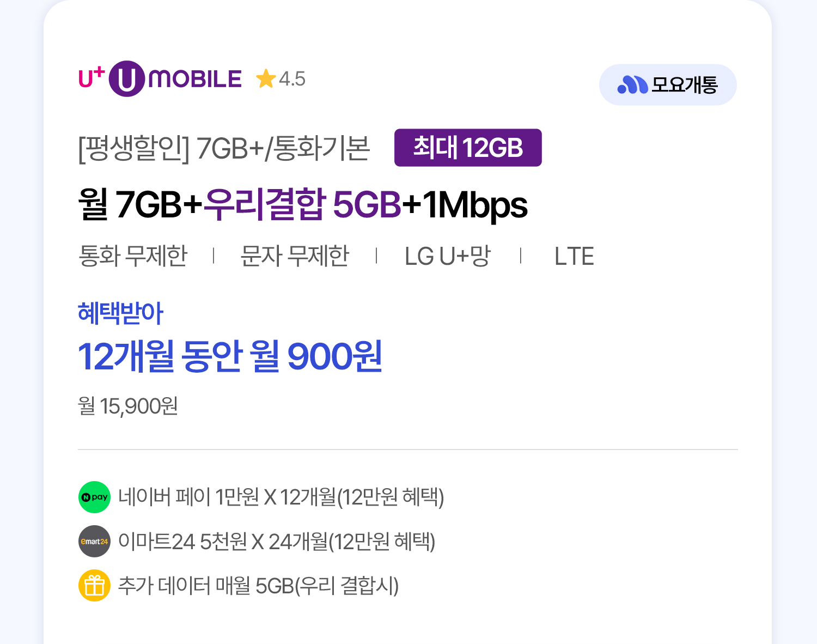Click the blue Moyo logo icon

point(632,84)
